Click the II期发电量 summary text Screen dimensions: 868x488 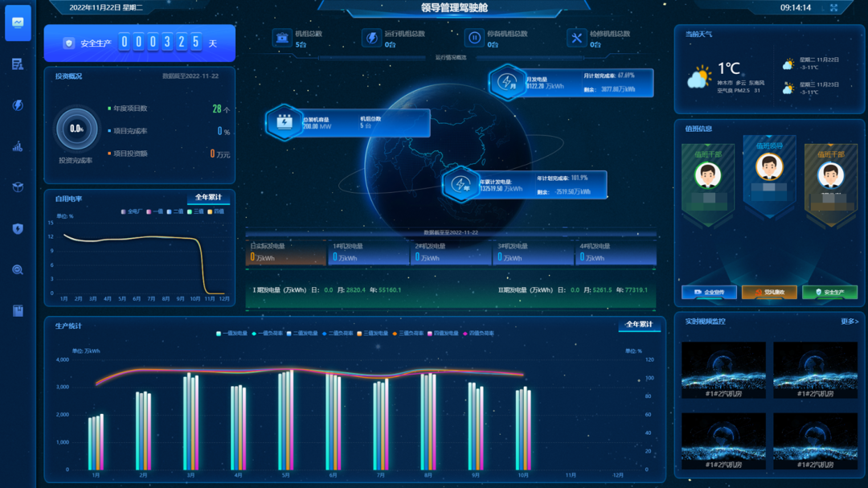(573, 289)
